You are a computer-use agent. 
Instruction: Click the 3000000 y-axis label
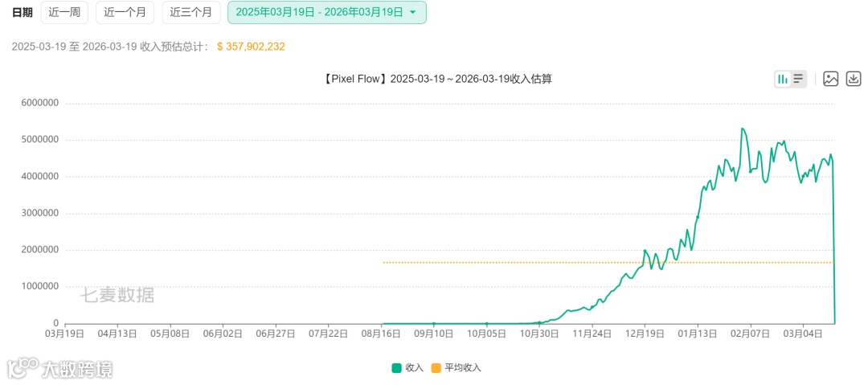click(x=40, y=213)
